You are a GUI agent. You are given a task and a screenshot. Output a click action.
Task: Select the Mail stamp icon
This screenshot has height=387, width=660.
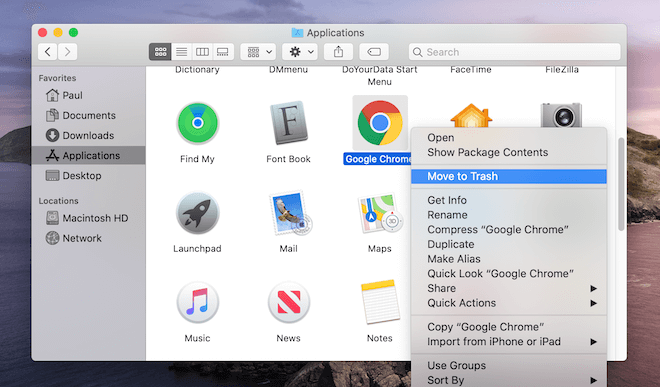point(290,213)
